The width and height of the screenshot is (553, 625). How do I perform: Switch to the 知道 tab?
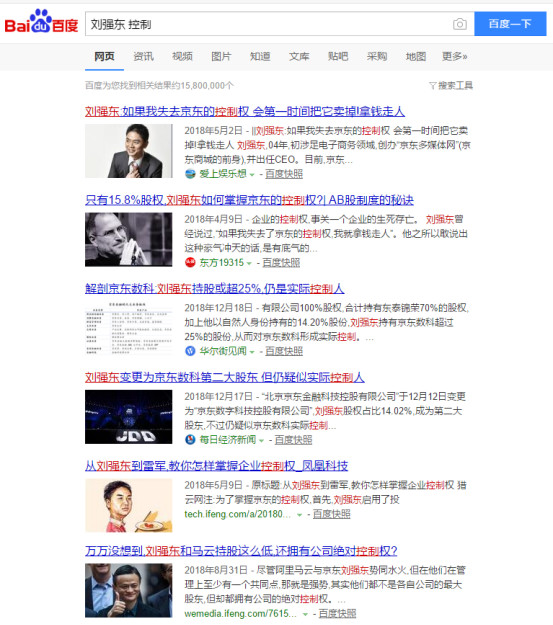(x=260, y=56)
